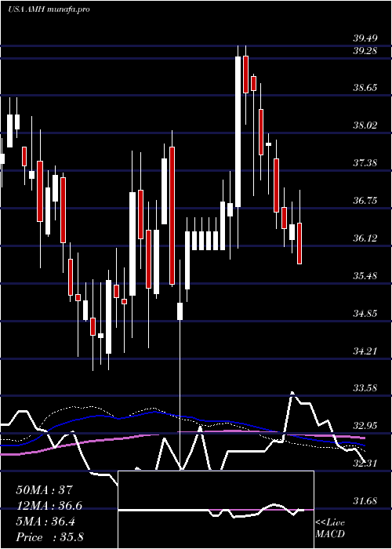This screenshot has width=392, height=549.
Task: Click the 39.49 price level label
Action: (365, 38)
